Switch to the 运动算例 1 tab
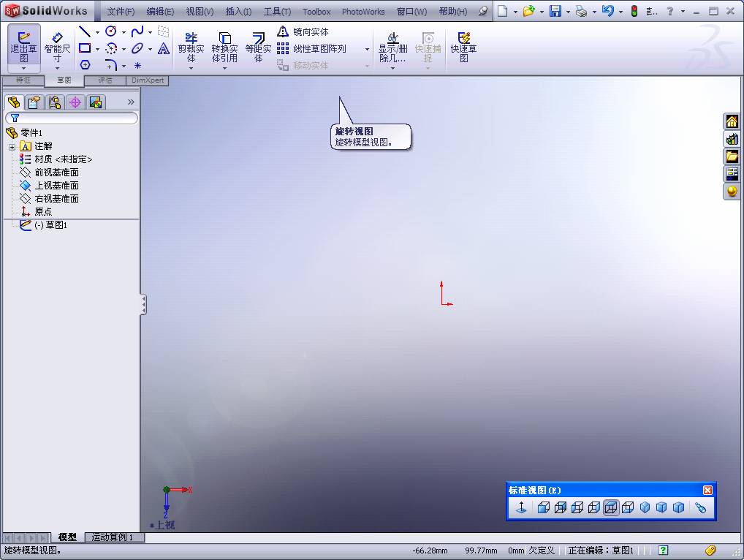The image size is (744, 560). click(113, 537)
